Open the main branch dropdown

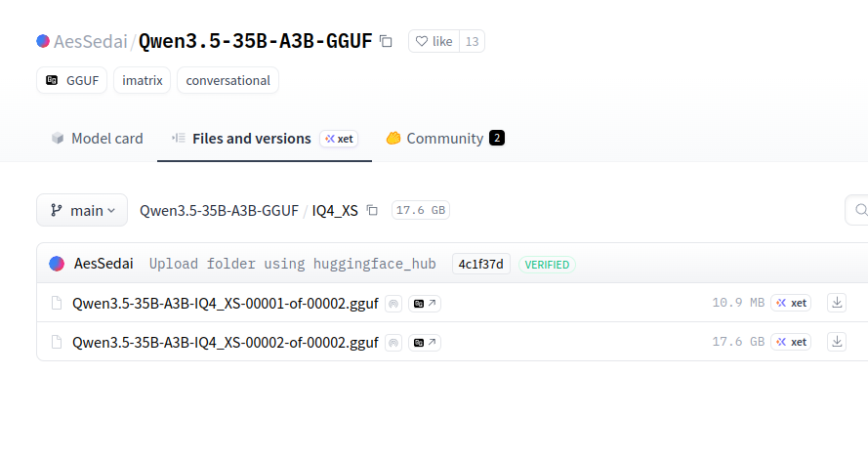[x=82, y=210]
